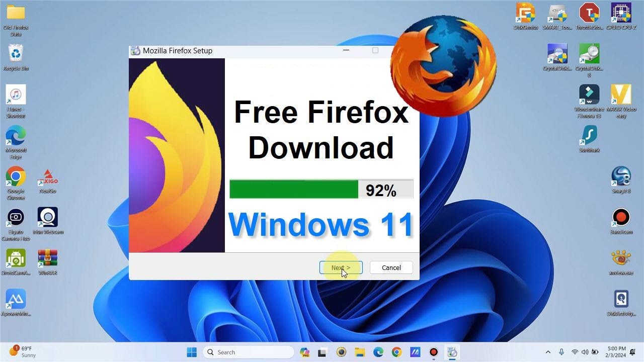Select the blue CrystalDiskInfo desktop icon

click(557, 57)
